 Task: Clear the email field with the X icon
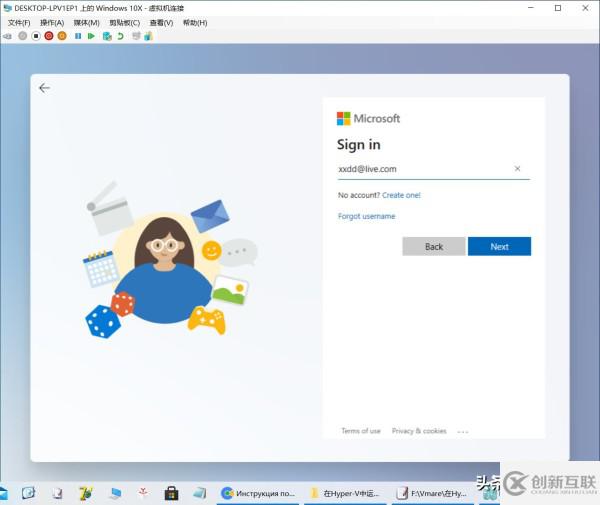point(517,168)
